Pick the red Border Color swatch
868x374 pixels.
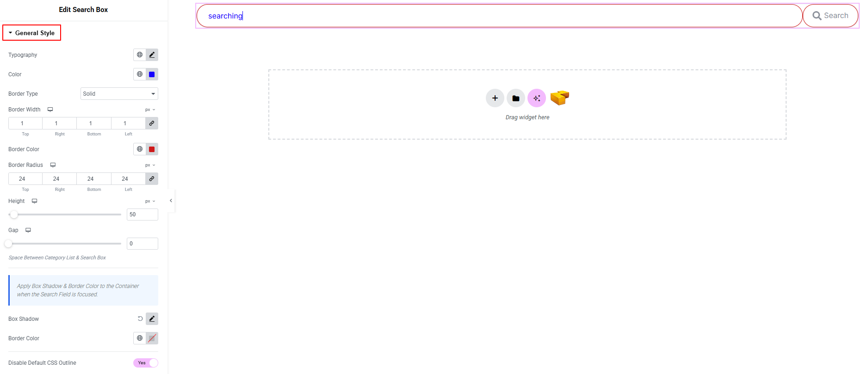point(152,149)
